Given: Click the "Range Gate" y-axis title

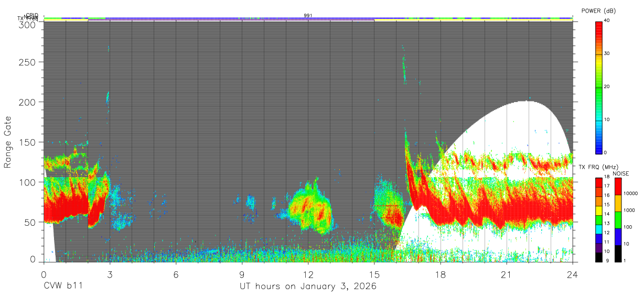Looking at the screenshot, I should (8, 142).
